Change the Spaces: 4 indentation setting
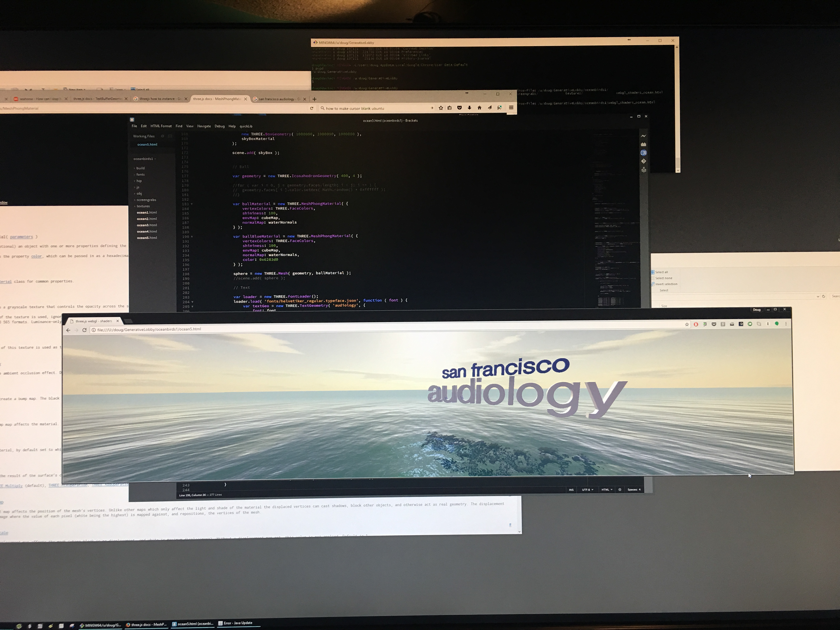The height and width of the screenshot is (630, 840). (x=634, y=490)
